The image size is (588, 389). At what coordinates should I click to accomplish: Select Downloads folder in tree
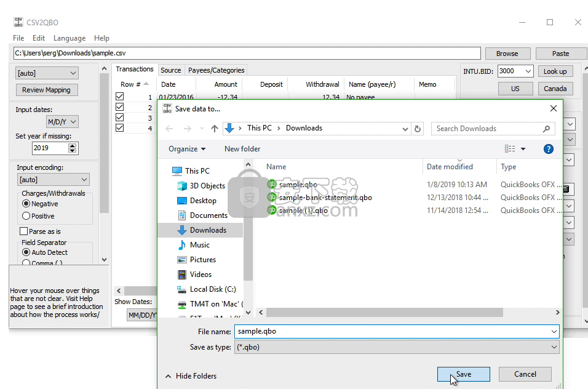[x=201, y=230]
